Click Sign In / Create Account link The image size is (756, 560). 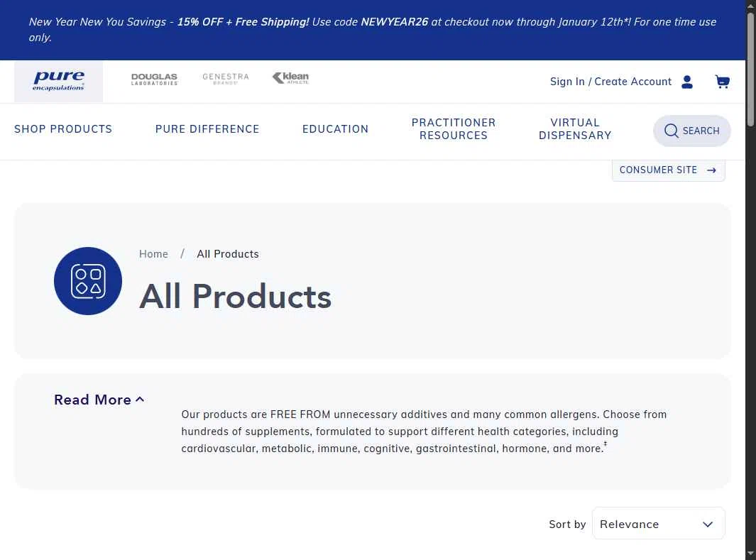610,82
